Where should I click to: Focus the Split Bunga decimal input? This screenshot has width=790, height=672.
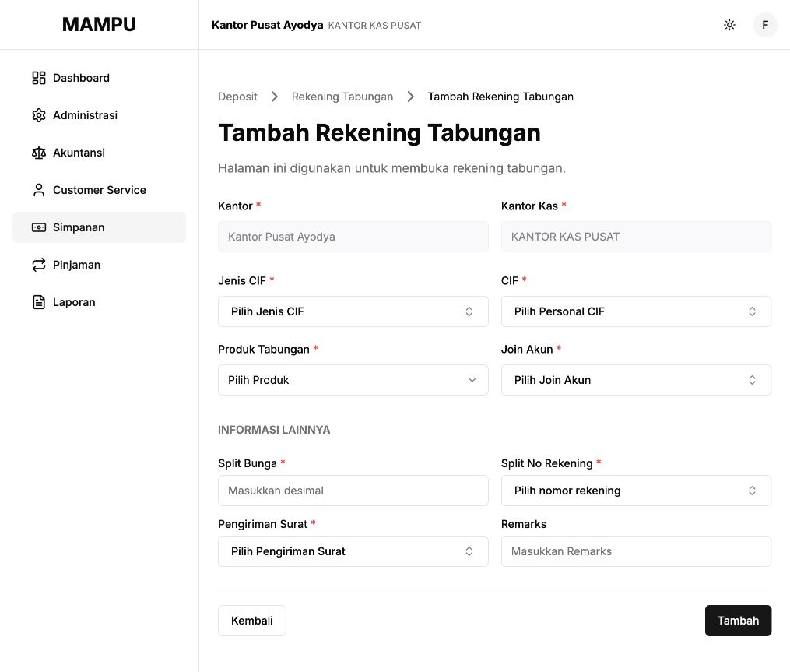353,491
